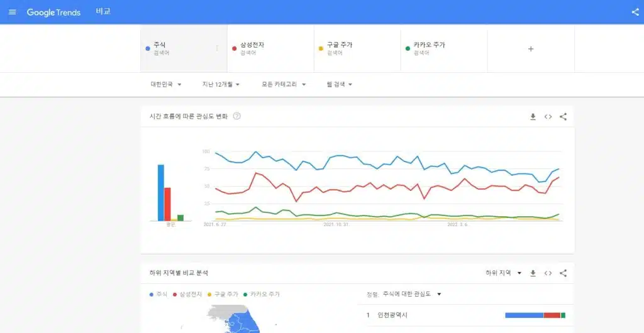
Task: Click the 구글 주가 map legend item
Action: (223, 295)
